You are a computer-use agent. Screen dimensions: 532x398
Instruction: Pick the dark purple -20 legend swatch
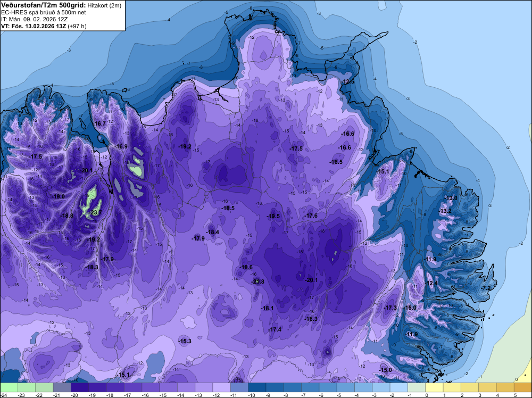[x=80, y=387]
